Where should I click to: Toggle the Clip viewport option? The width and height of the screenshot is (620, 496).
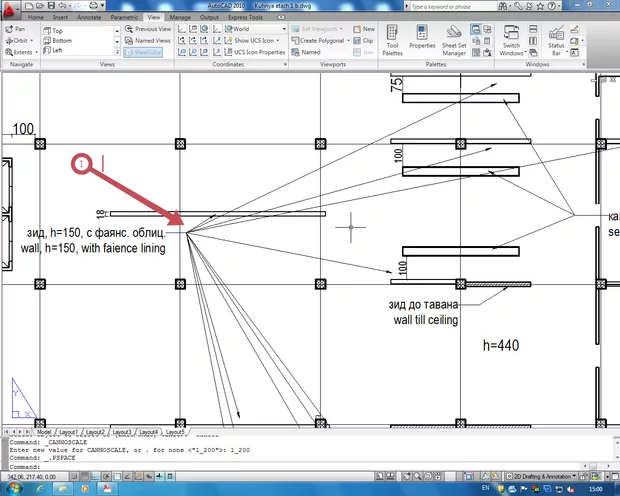click(363, 40)
